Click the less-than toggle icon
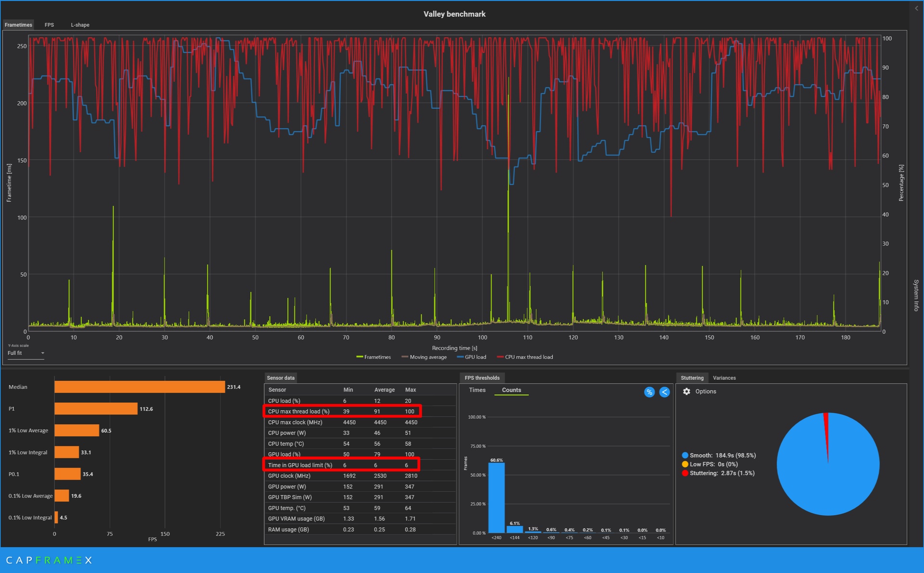The height and width of the screenshot is (573, 924). pyautogui.click(x=664, y=392)
